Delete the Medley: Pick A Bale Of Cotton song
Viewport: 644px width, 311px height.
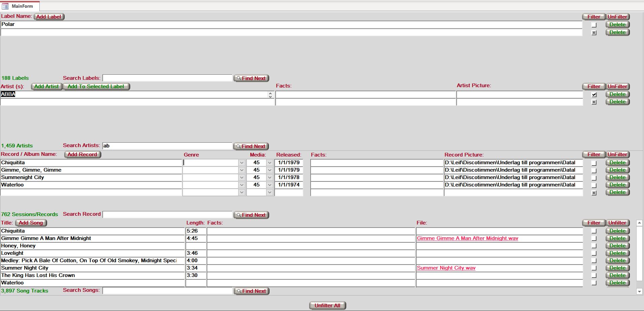click(617, 261)
